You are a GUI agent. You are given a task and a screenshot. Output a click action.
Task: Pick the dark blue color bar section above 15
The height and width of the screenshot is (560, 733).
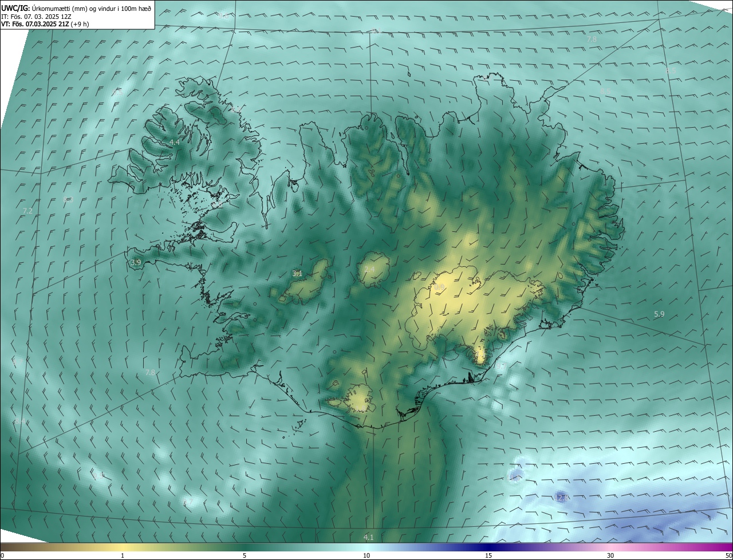tap(488, 547)
